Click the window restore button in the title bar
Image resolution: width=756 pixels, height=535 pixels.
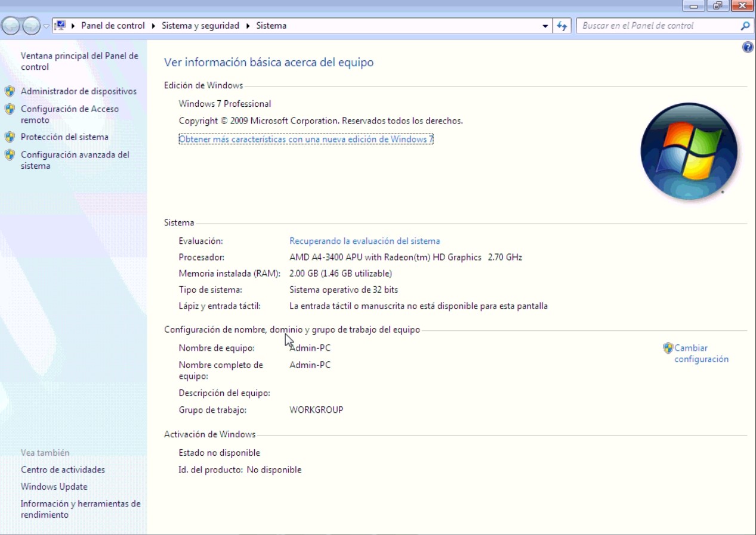(x=717, y=5)
